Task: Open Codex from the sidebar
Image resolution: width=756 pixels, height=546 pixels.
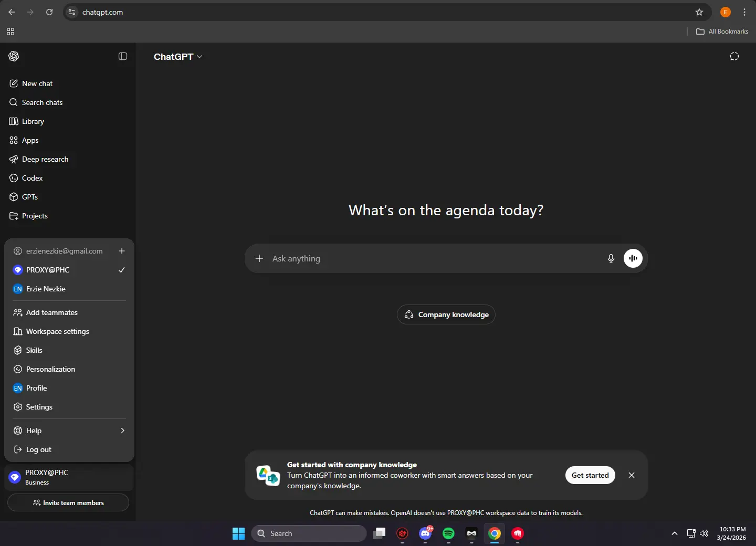Action: coord(68,178)
